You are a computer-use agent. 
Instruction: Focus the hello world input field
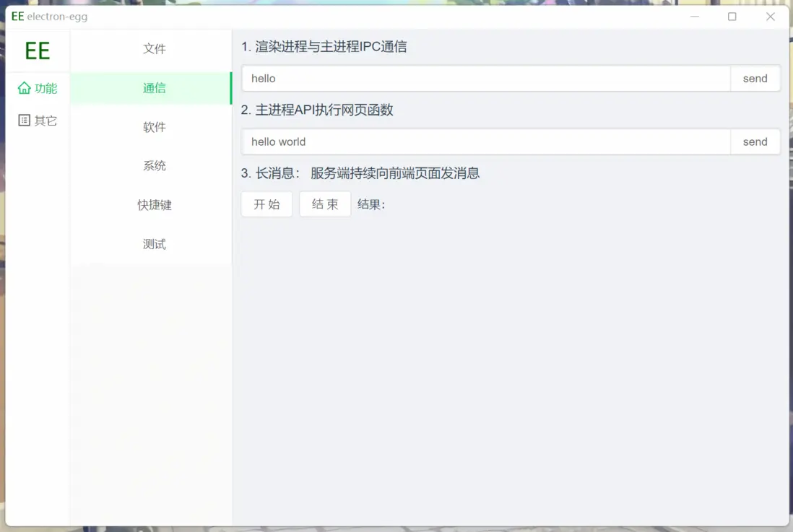click(486, 141)
